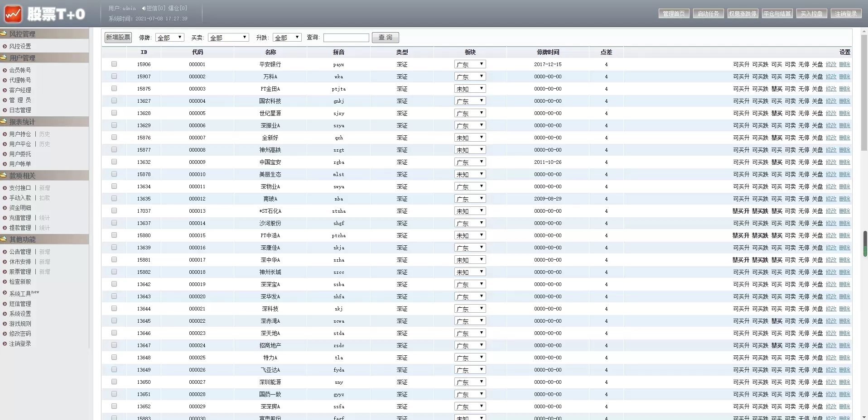Click the folder icon beside 风控管理
This screenshot has width=868, height=420.
[4, 33]
